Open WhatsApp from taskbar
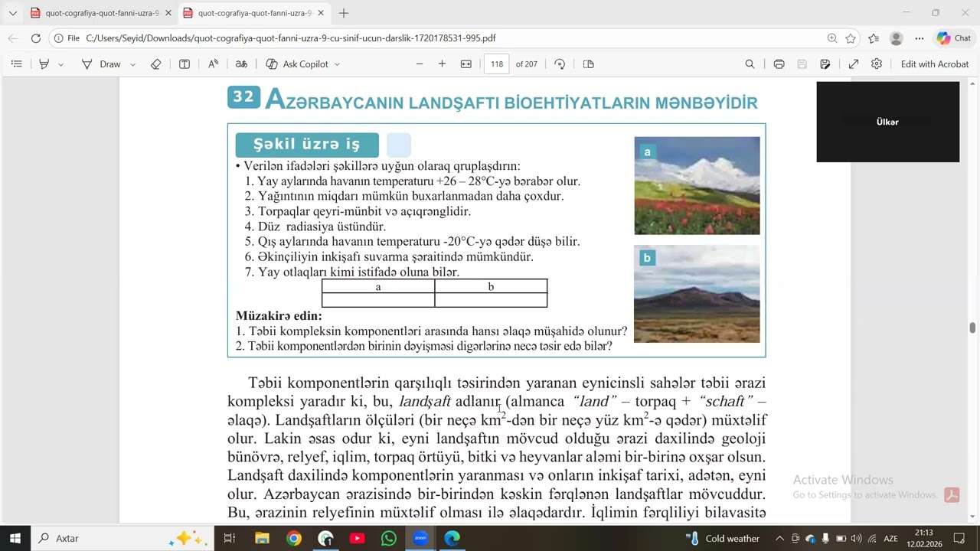Viewport: 980px width, 551px height. (389, 538)
